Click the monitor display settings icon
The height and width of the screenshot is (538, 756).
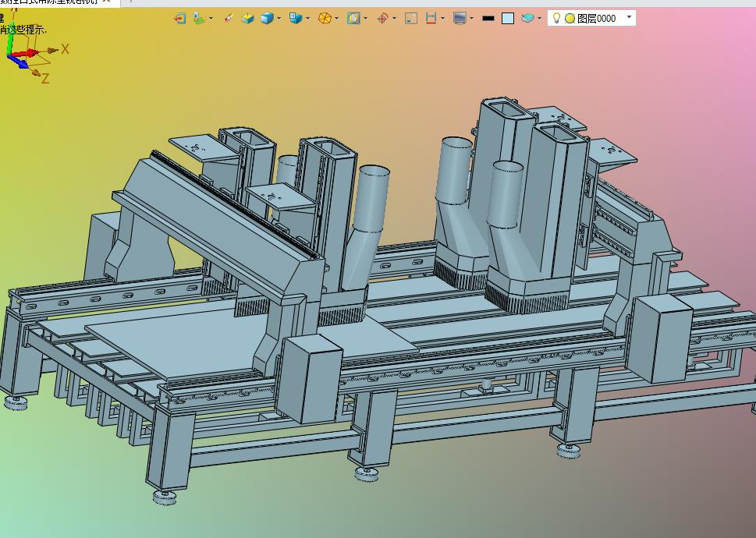pyautogui.click(x=460, y=18)
